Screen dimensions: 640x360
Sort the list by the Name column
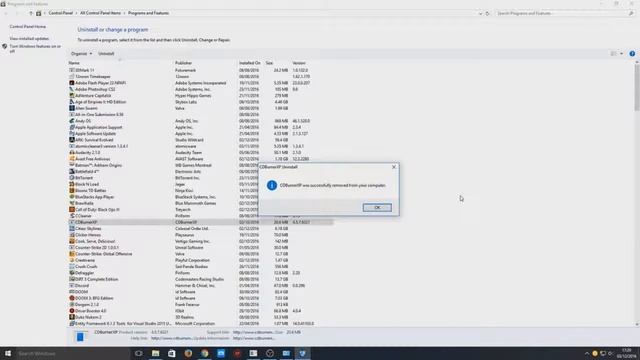pyautogui.click(x=74, y=63)
